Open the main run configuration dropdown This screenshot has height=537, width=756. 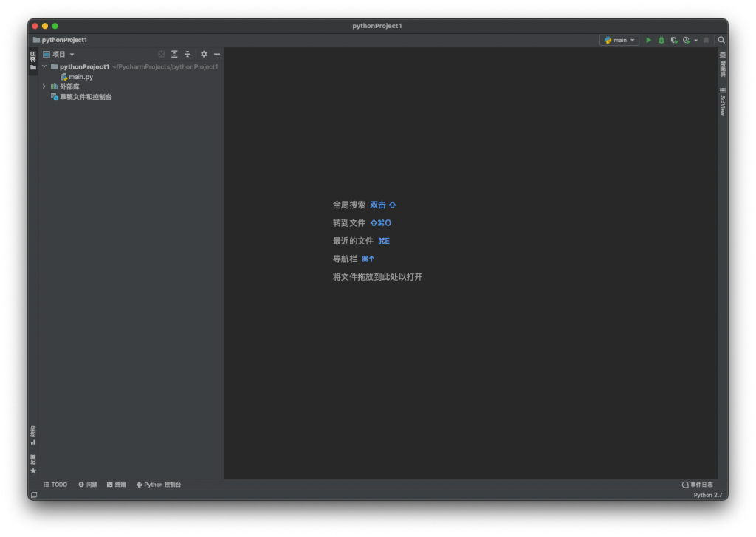click(x=619, y=40)
